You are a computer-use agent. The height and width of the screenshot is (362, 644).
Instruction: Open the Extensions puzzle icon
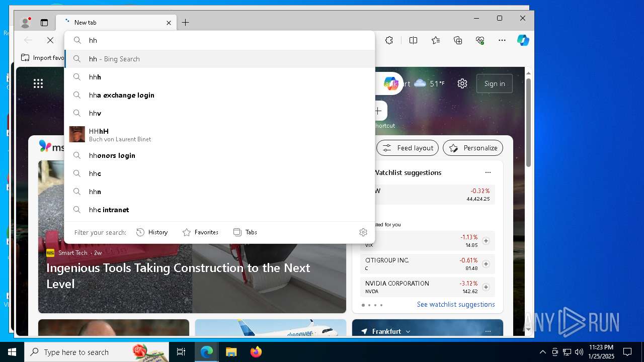click(x=389, y=40)
